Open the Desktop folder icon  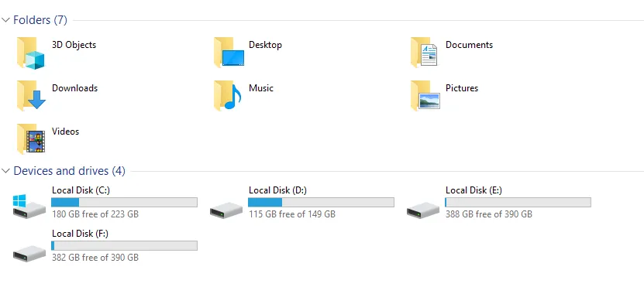click(229, 52)
